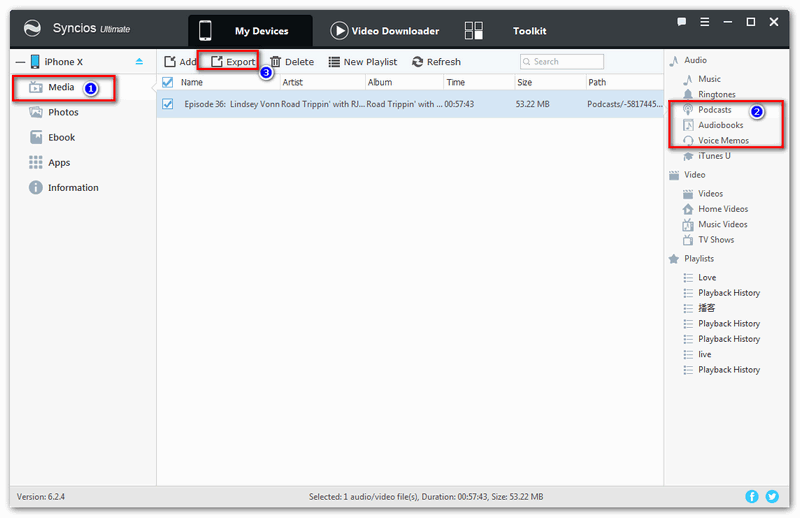Sort by the Size column header
Image resolution: width=800 pixels, height=518 pixels.
point(524,82)
